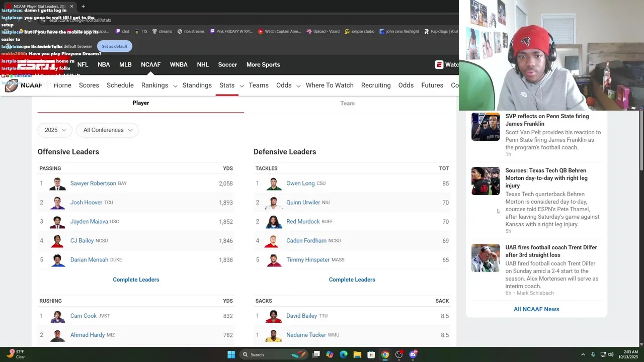Open the Futures page
This screenshot has width=644, height=362.
pyautogui.click(x=432, y=85)
